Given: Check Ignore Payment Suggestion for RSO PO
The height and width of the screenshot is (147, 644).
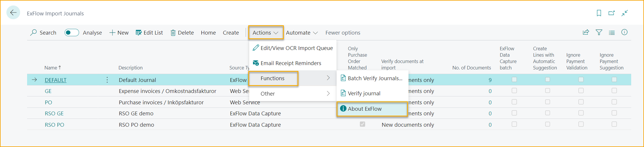Looking at the screenshot, I should pyautogui.click(x=614, y=124).
